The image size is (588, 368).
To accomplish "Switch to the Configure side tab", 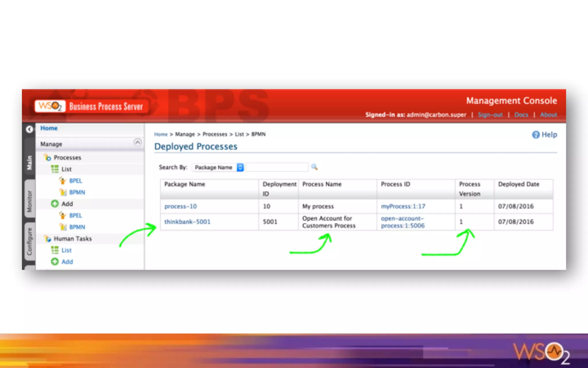I will click(30, 241).
